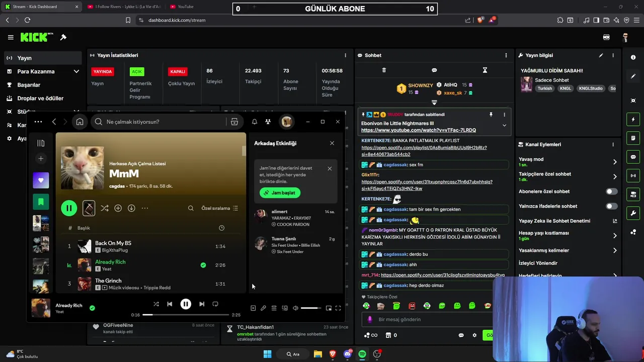
Task: Expand Yasaklanmış kelimeler arrow
Action: click(x=615, y=250)
